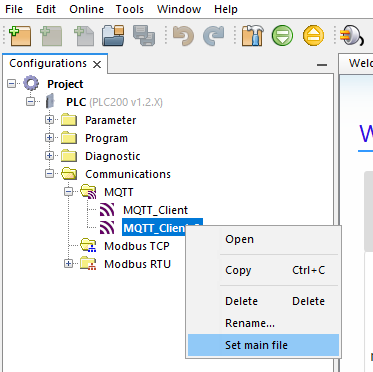
Task: Expand the Diagnostic folder
Action: (x=49, y=156)
